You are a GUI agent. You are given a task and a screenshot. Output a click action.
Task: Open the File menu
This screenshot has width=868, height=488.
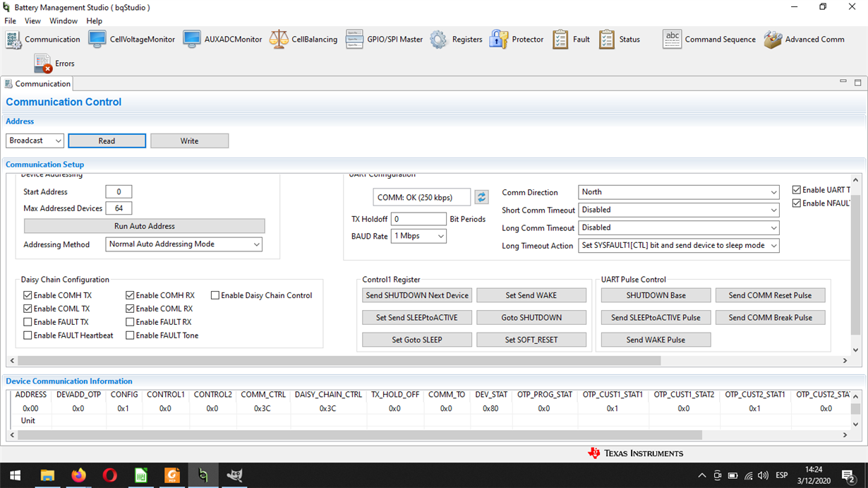(10, 21)
